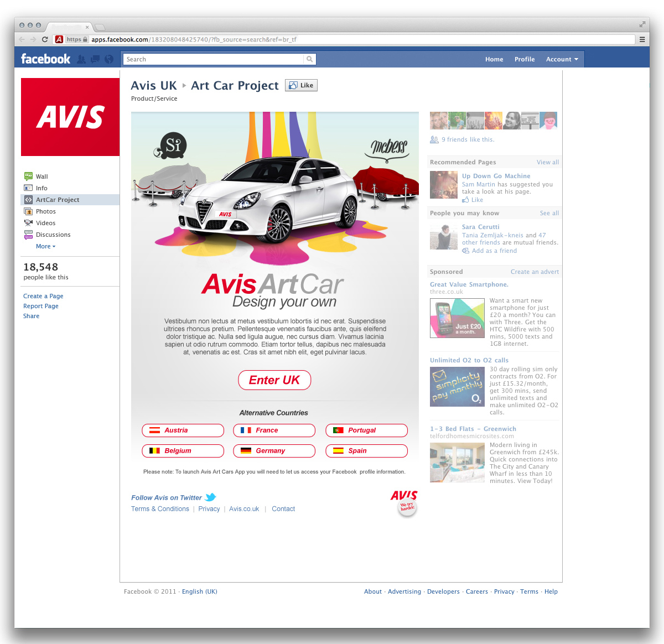Open notifications globe icon
The width and height of the screenshot is (664, 644).
coord(109,59)
